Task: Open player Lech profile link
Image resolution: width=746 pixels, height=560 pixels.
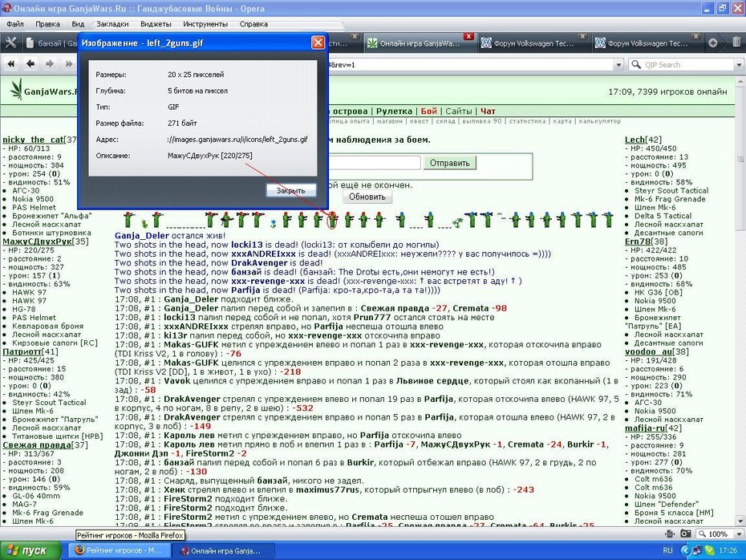Action: [635, 140]
